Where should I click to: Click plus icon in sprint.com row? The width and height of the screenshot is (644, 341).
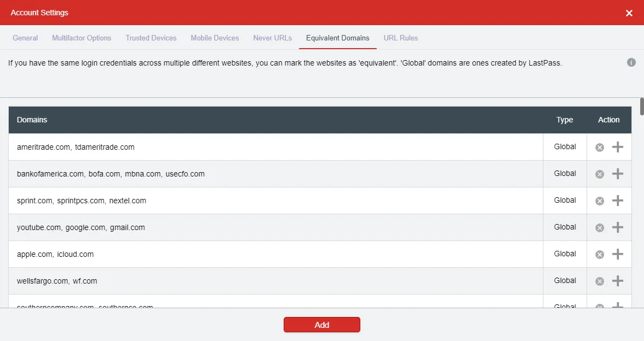point(618,200)
